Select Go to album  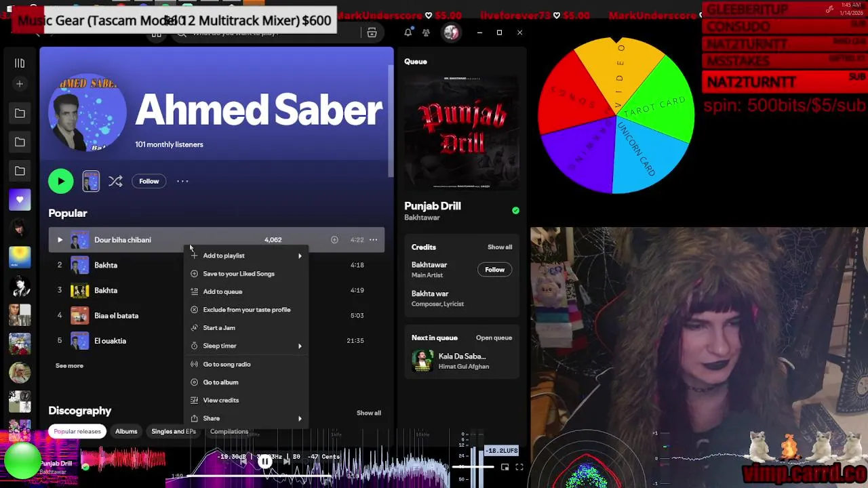click(x=247, y=382)
